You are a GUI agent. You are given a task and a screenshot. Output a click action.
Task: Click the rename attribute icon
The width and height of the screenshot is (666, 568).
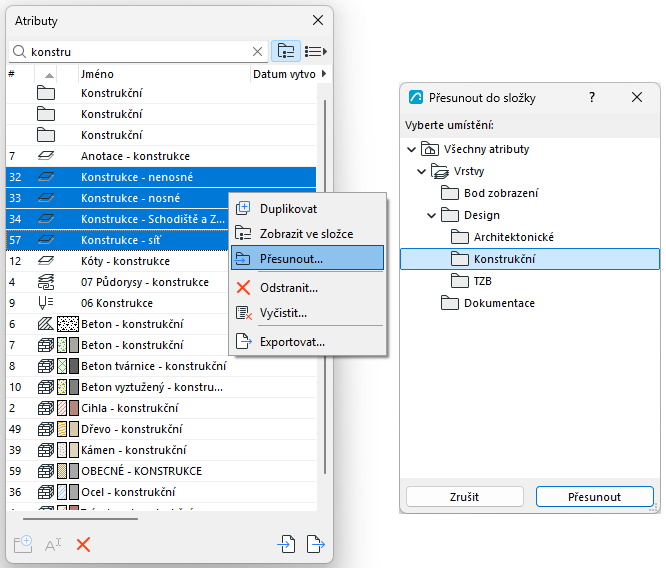point(53,544)
